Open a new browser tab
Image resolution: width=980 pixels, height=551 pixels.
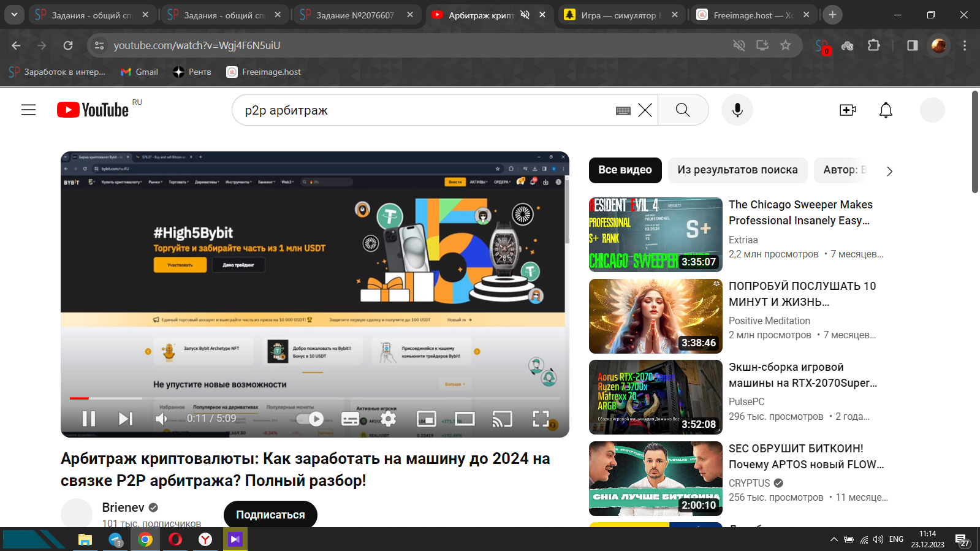832,15
